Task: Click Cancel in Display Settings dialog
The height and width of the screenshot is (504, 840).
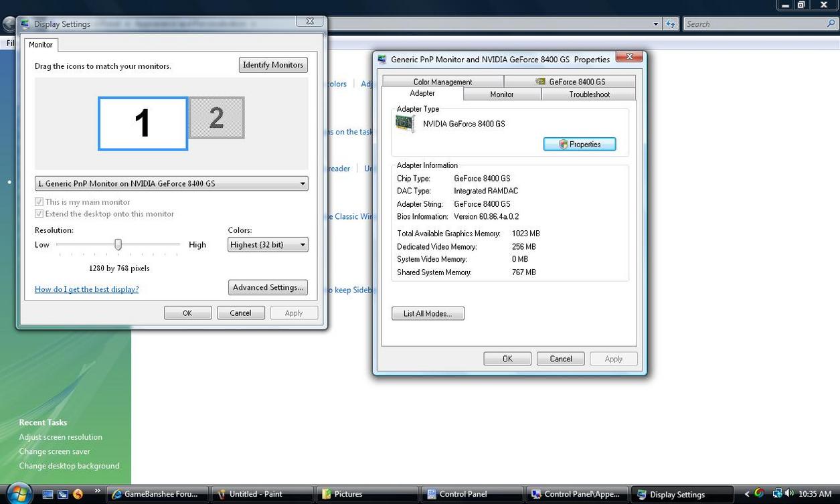Action: [x=240, y=313]
